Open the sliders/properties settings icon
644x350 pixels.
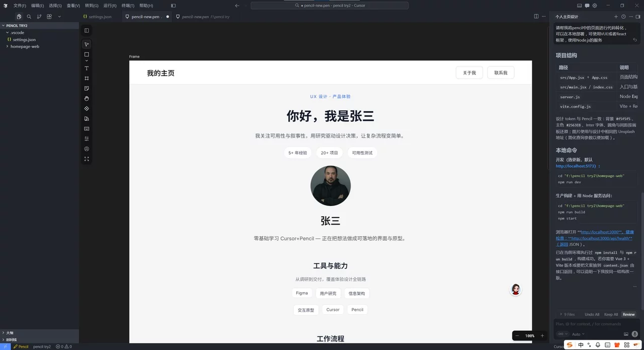coord(86,139)
